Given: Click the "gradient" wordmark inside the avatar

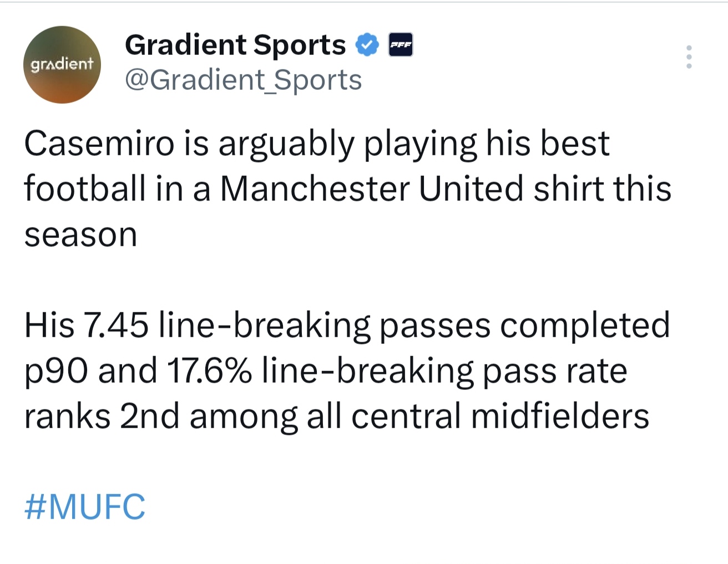Looking at the screenshot, I should (x=62, y=64).
